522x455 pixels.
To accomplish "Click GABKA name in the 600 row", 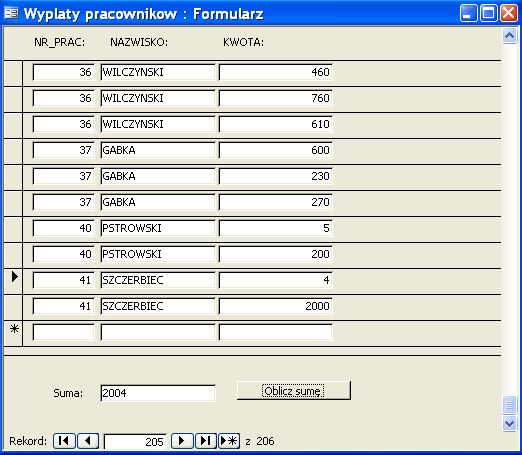I will (x=158, y=150).
